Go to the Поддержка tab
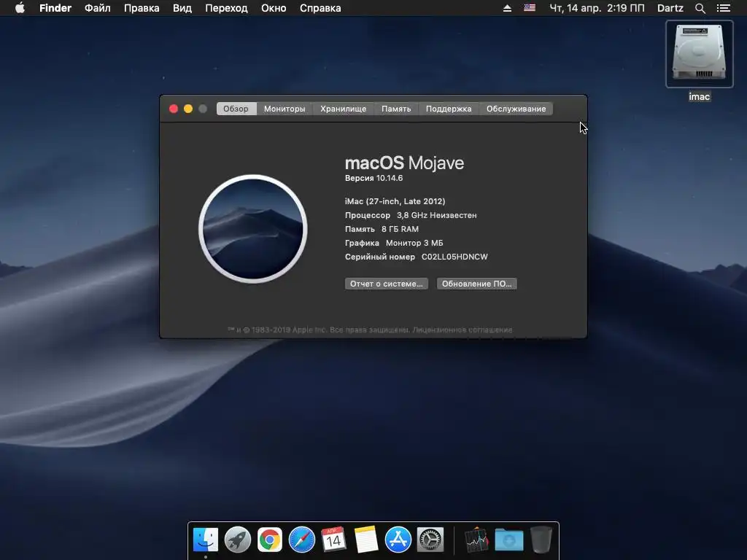Screen dimensions: 747x560 pos(449,109)
